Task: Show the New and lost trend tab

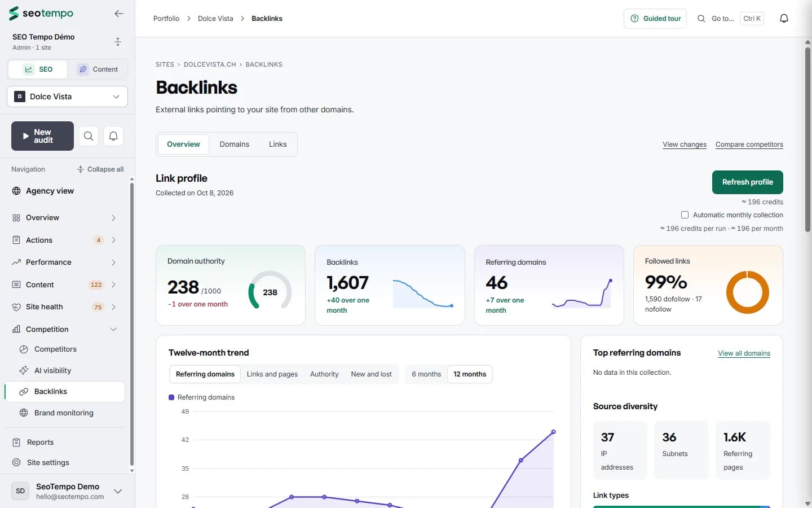Action: pyautogui.click(x=371, y=374)
